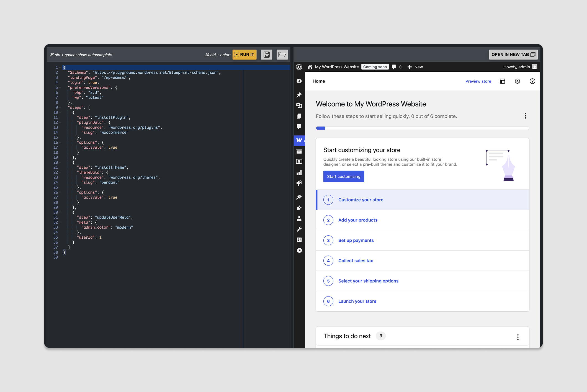Fold the themeData block at line 22

pyautogui.click(x=60, y=172)
